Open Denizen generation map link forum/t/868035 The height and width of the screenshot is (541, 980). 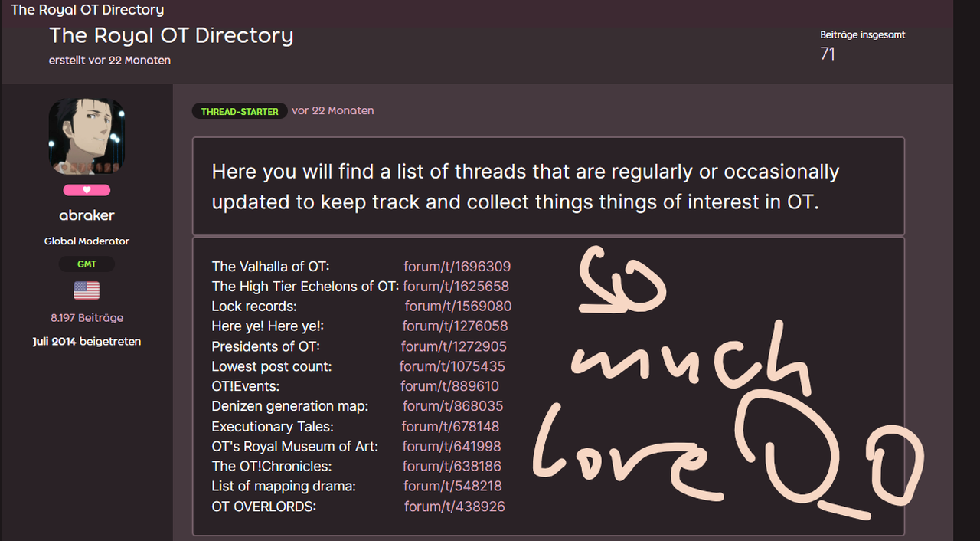tap(452, 406)
